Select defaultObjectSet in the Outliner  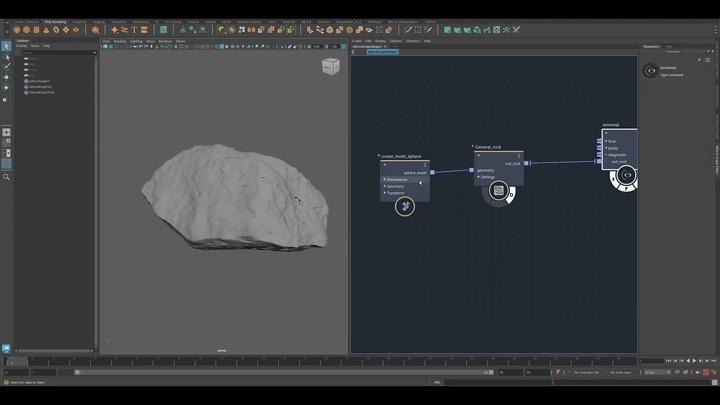click(x=41, y=92)
